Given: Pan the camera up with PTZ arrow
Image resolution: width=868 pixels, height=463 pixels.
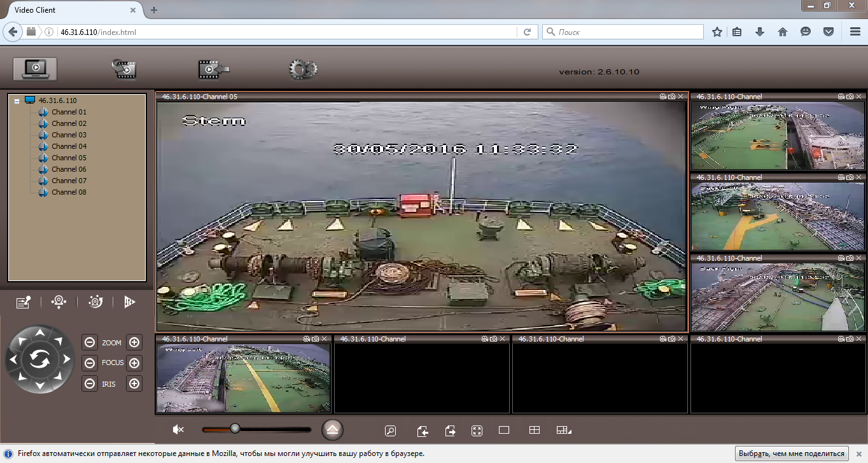Looking at the screenshot, I should pyautogui.click(x=39, y=333).
